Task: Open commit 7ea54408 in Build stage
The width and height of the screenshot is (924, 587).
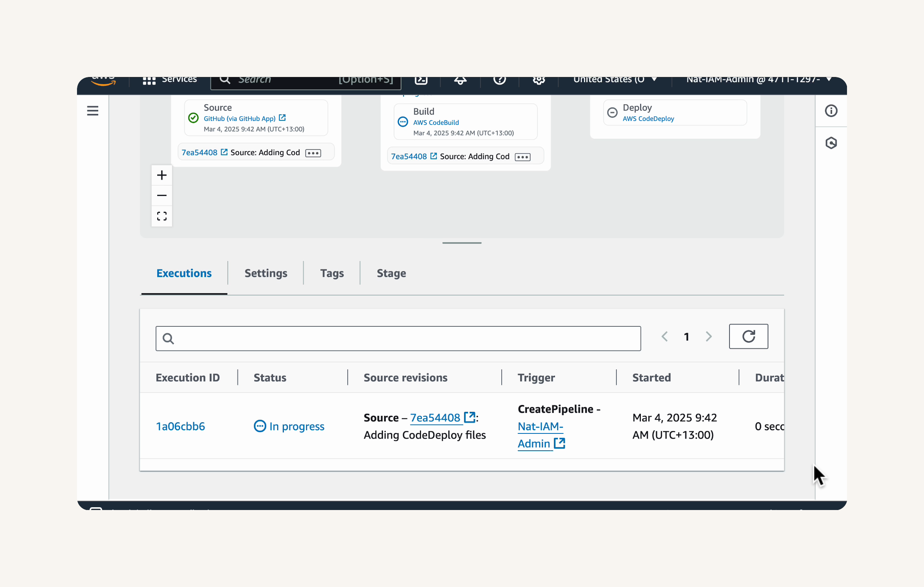Action: click(414, 156)
